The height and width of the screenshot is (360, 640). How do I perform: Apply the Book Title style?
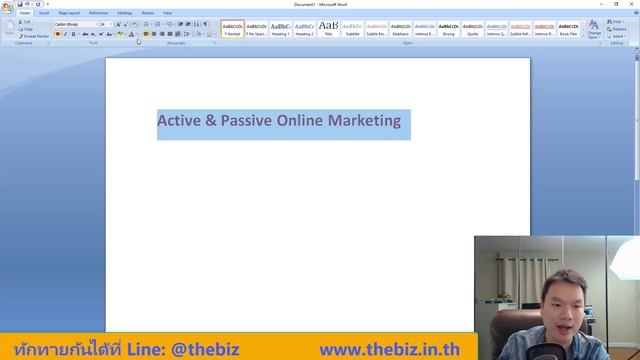point(569,29)
